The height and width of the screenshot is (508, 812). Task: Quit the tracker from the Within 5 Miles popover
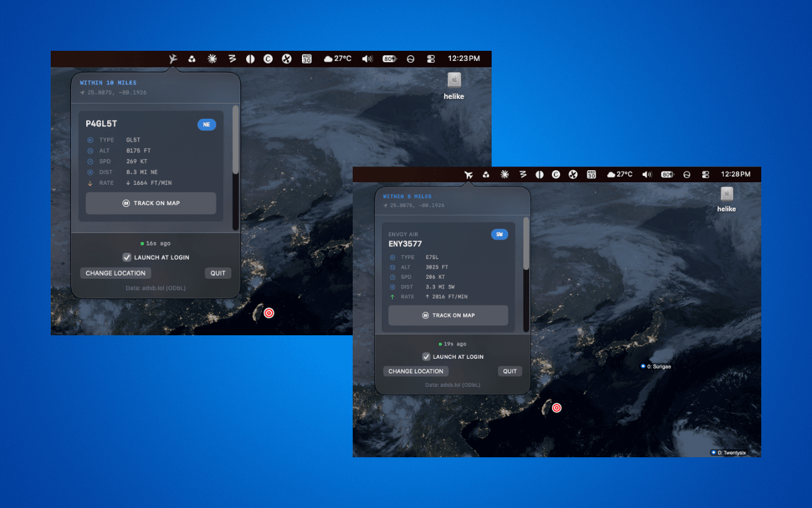[510, 371]
